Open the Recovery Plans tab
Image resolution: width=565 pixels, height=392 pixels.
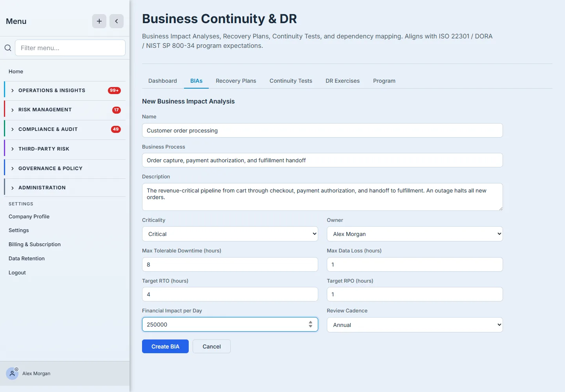[236, 81]
